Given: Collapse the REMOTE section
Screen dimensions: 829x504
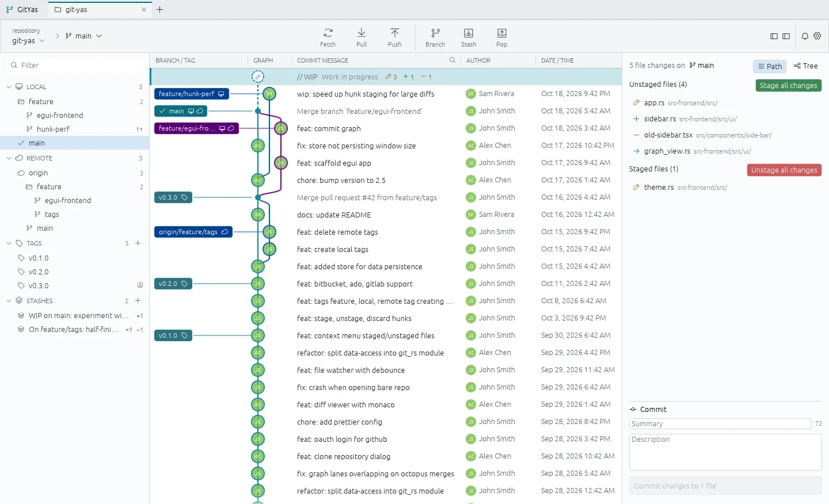Looking at the screenshot, I should (x=9, y=158).
